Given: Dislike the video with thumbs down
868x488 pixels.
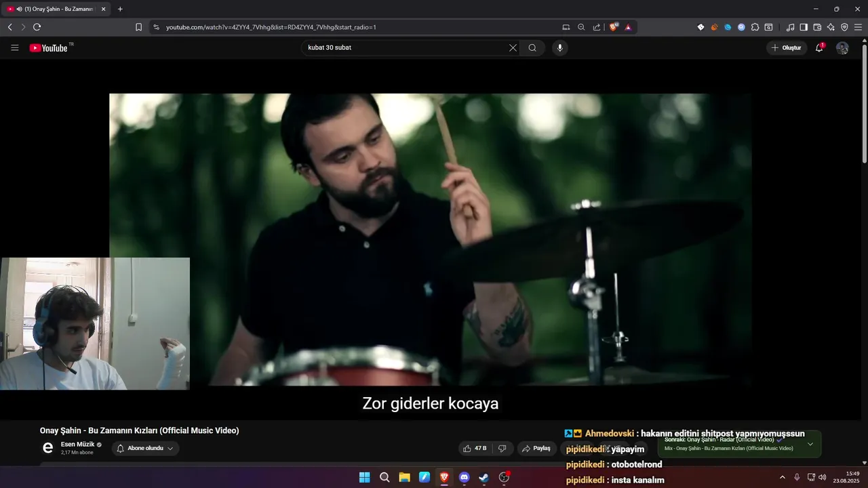Looking at the screenshot, I should (502, 449).
